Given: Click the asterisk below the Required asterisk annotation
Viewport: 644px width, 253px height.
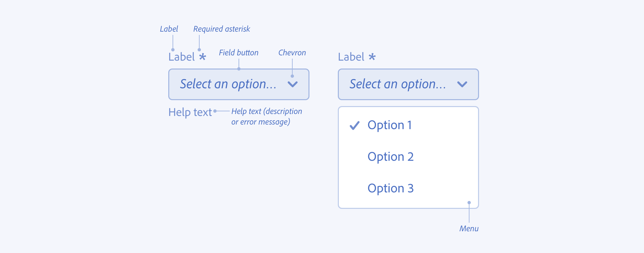Looking at the screenshot, I should pyautogui.click(x=203, y=57).
